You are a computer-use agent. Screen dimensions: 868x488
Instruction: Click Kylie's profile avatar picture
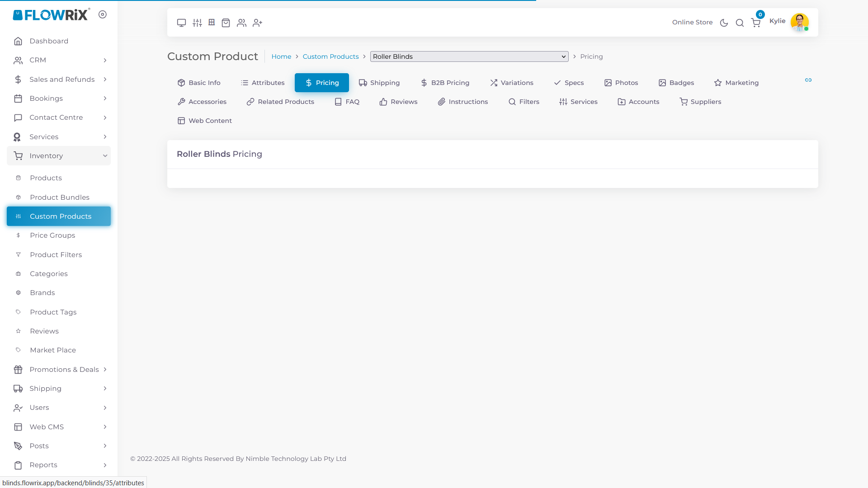pyautogui.click(x=800, y=22)
